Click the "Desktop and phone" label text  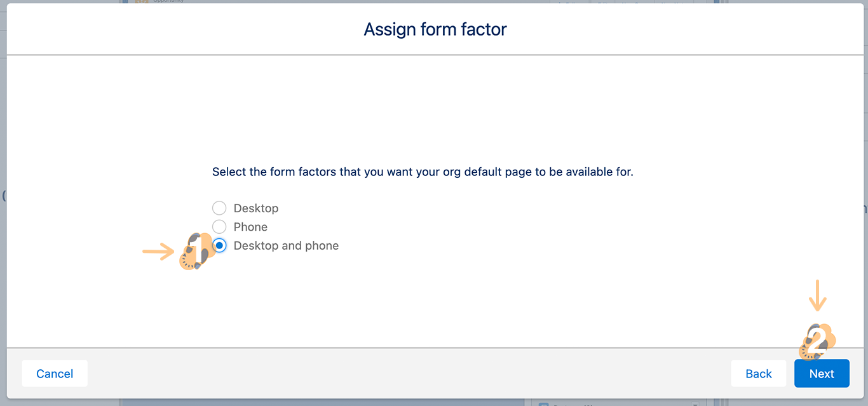tap(286, 246)
